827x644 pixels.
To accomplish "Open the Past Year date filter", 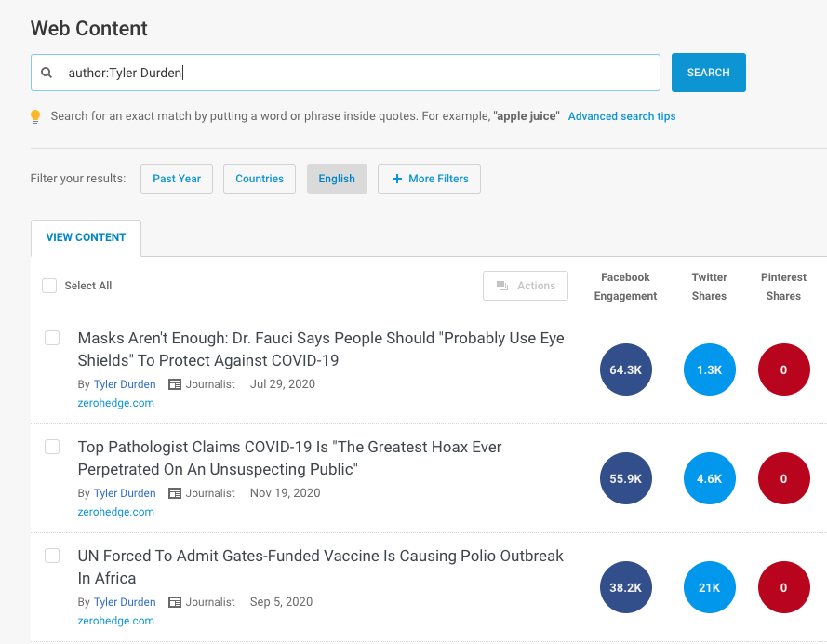I will point(177,179).
